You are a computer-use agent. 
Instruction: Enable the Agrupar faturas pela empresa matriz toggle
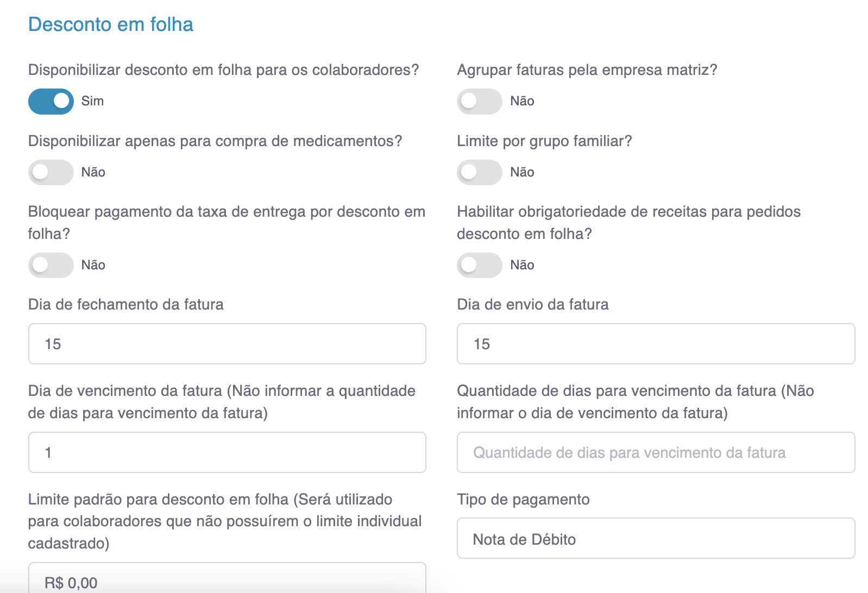(479, 102)
